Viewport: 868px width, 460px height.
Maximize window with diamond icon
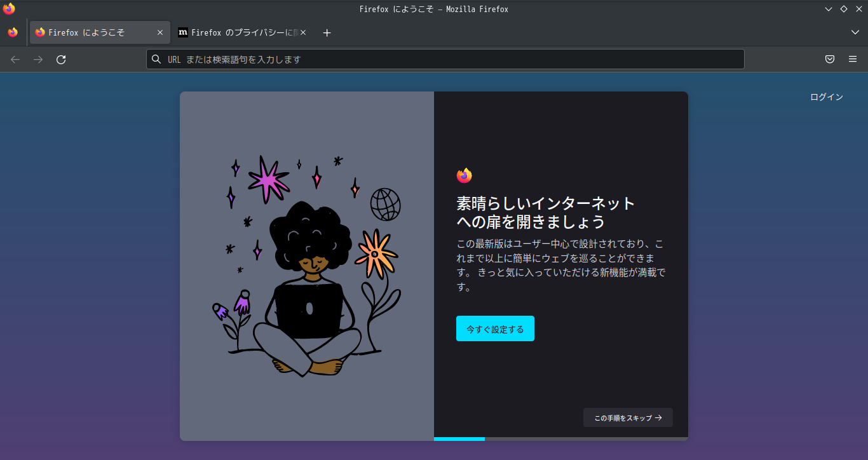point(844,9)
